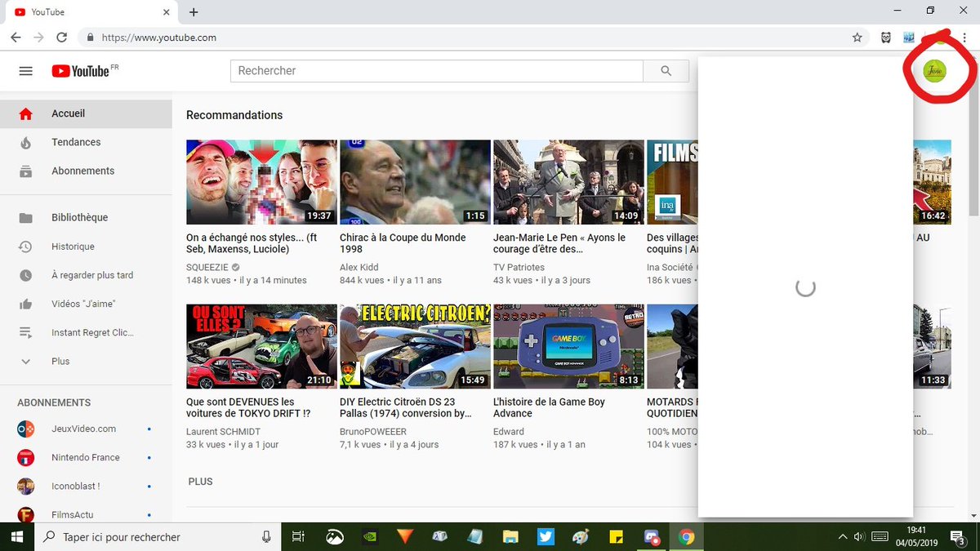Open the JeuxVideo.com channel
980x551 pixels.
pos(86,429)
